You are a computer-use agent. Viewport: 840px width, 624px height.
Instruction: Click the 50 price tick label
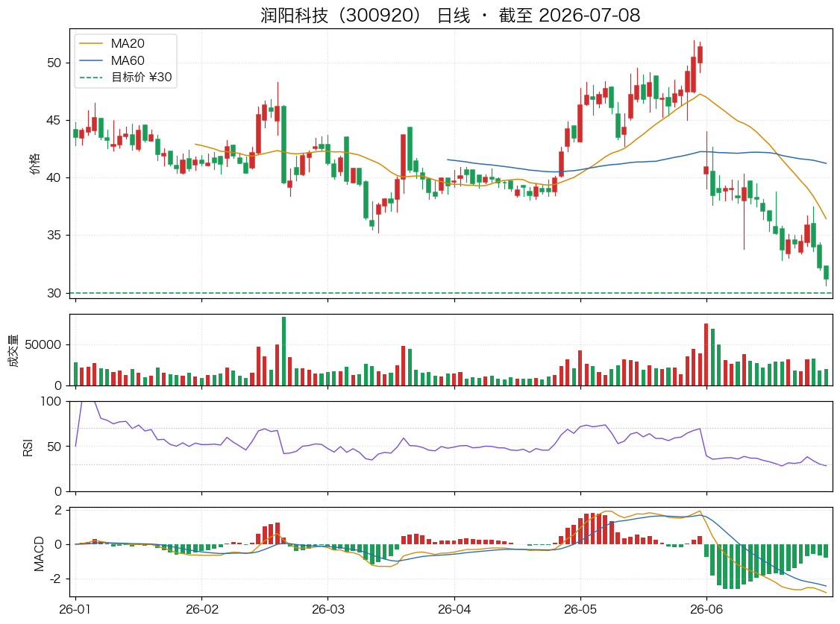[x=54, y=63]
